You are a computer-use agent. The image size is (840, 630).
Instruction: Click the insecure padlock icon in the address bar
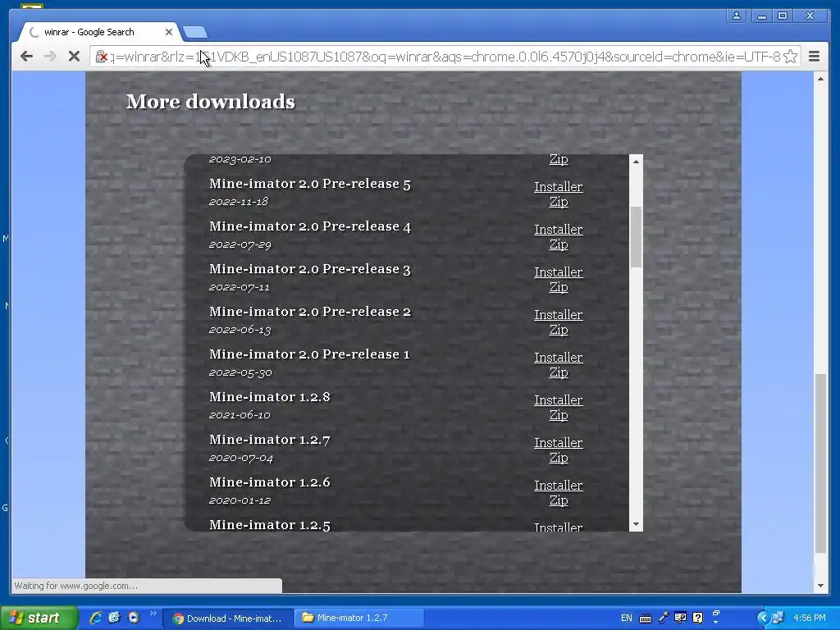101,57
